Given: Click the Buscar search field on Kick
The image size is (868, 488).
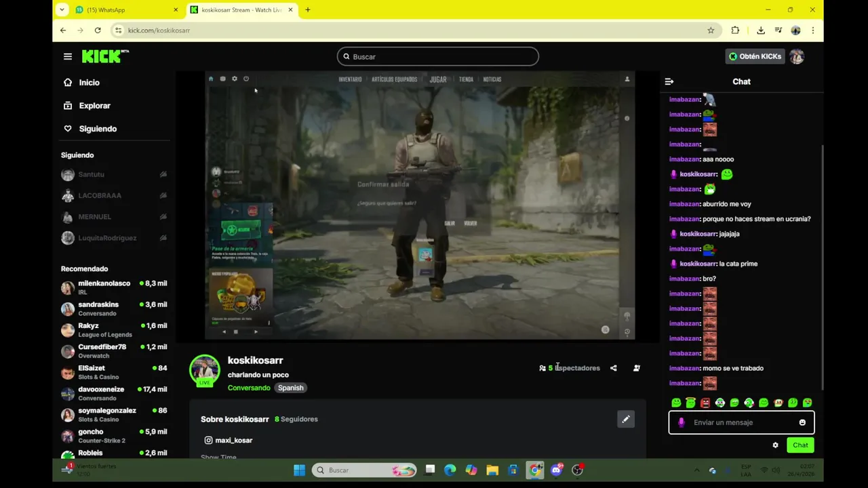Looking at the screenshot, I should [x=438, y=56].
